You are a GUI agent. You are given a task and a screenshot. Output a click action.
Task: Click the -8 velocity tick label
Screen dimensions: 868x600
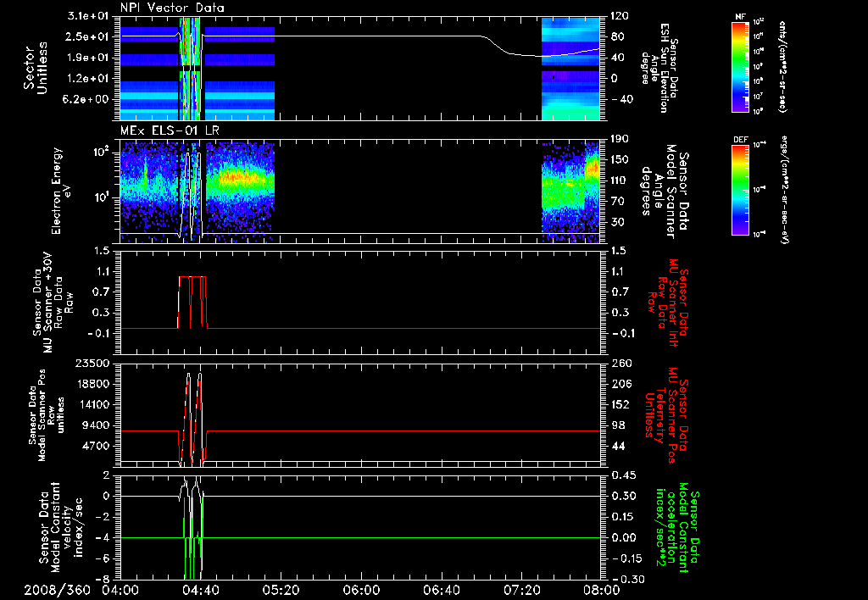coord(103,580)
